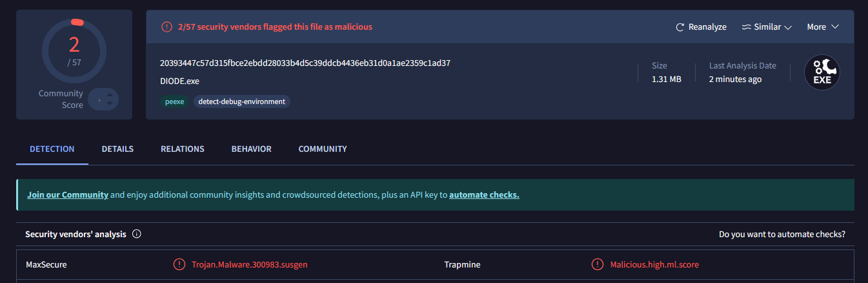
Task: Switch to the DETAILS tab
Action: (x=117, y=149)
